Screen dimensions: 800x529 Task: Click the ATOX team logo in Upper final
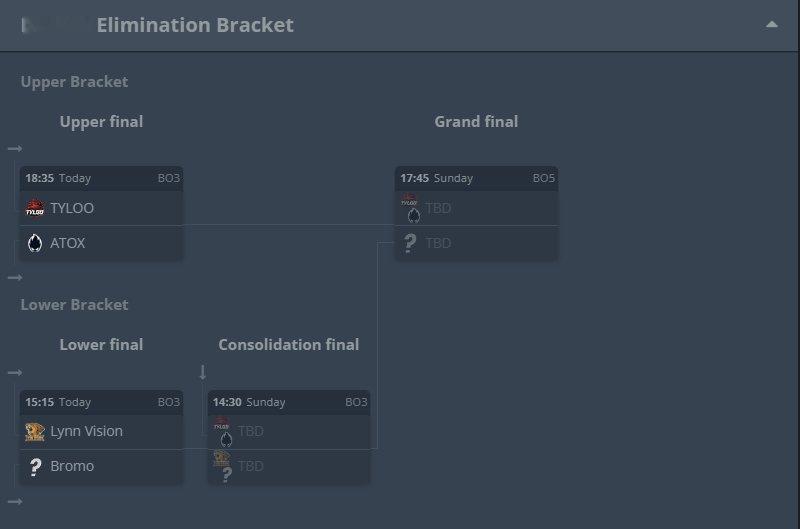[35, 243]
